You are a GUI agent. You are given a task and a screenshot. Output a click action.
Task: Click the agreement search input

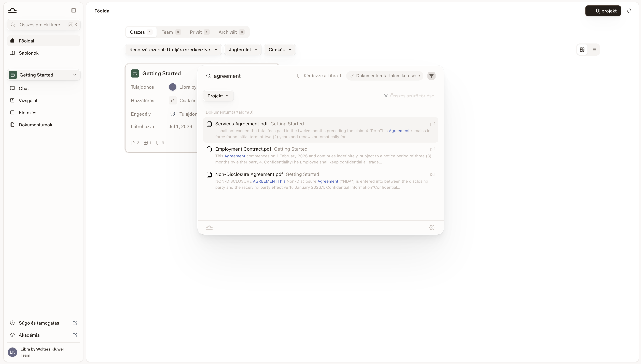click(253, 76)
